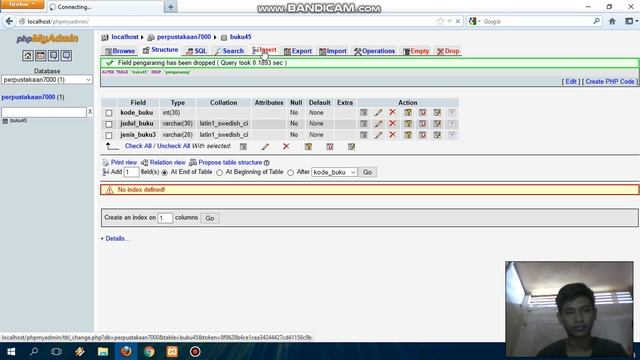Tick the kode_buku checkbox
Viewport: 640px width, 360px height.
point(109,113)
